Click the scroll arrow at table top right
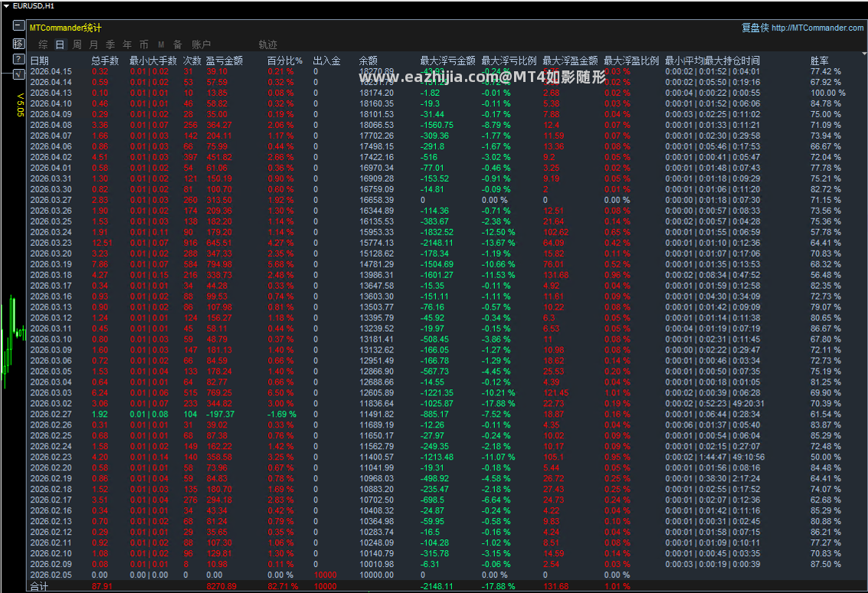 tap(864, 54)
